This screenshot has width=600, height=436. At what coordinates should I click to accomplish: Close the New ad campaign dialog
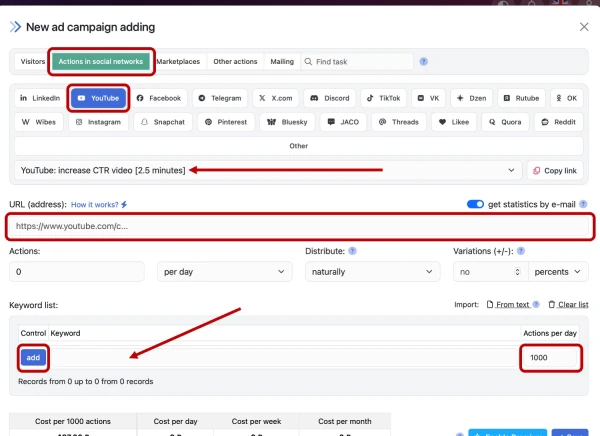tap(584, 27)
